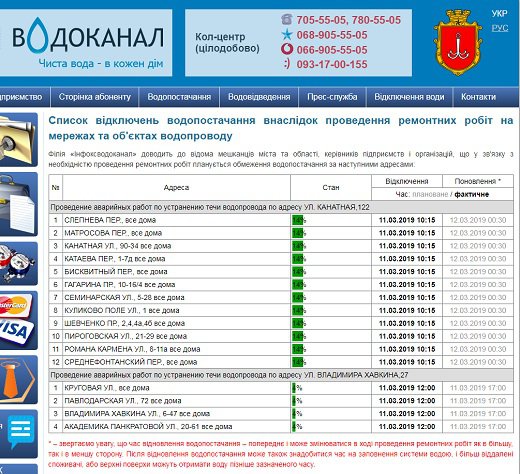Open the Сторінка абоненту menu
The image size is (520, 474).
coord(95,97)
